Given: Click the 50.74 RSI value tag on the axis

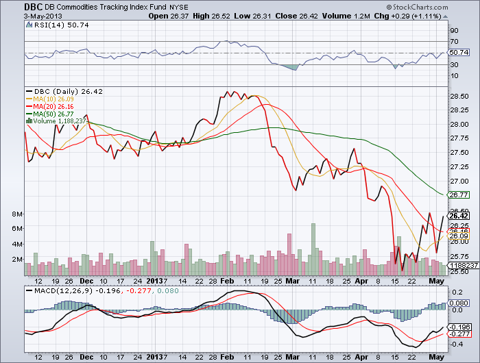Looking at the screenshot, I should pyautogui.click(x=459, y=52).
